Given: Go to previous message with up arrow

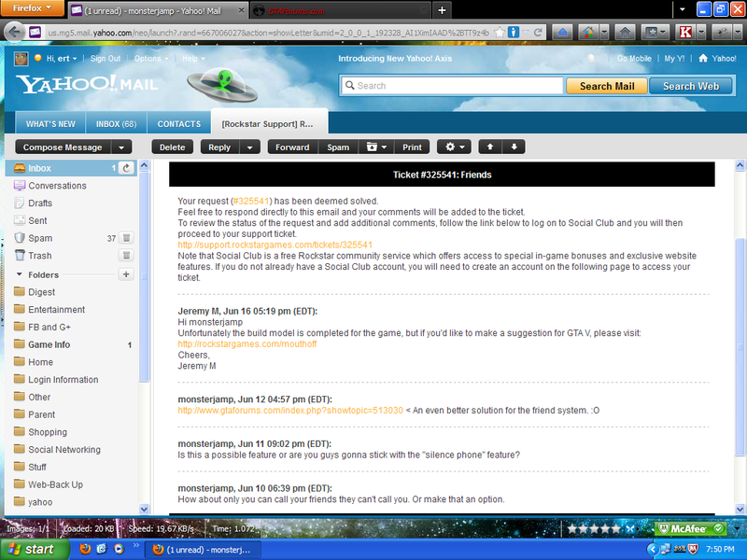Looking at the screenshot, I should point(489,147).
